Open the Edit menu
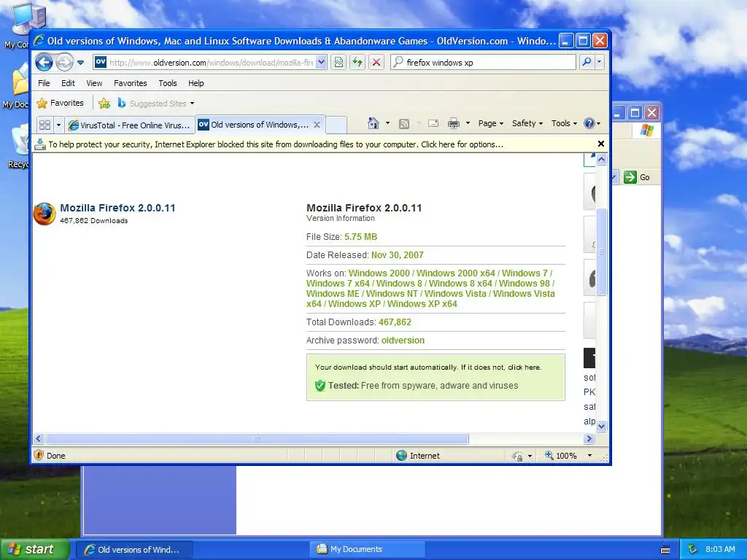 [x=68, y=83]
